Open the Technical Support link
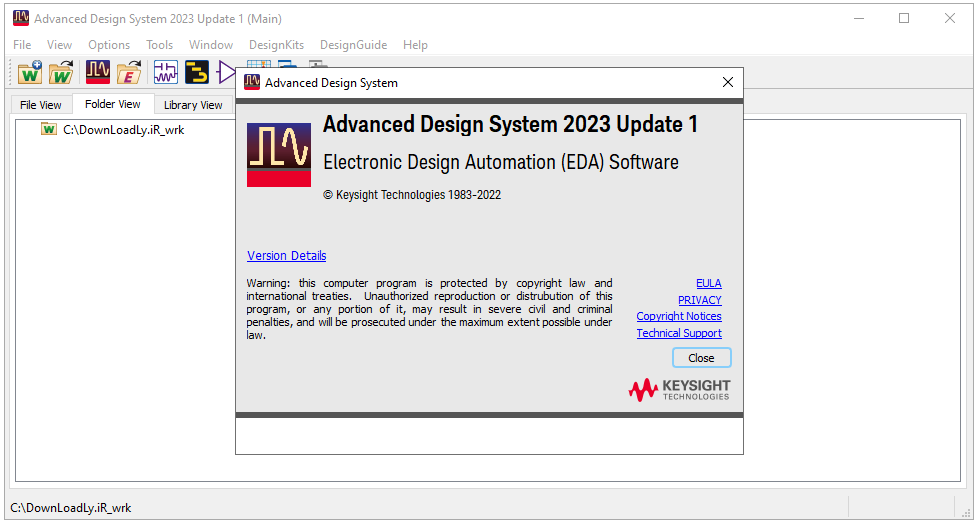 pyautogui.click(x=678, y=333)
